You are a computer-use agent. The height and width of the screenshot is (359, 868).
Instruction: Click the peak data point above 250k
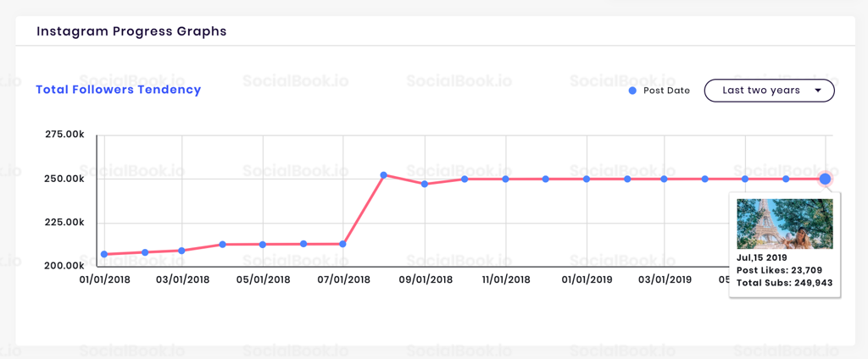click(x=384, y=175)
